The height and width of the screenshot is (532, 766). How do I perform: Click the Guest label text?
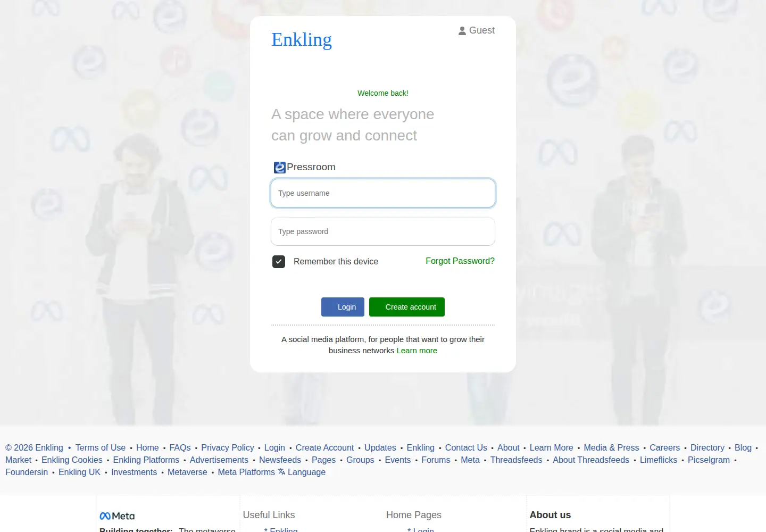click(482, 30)
